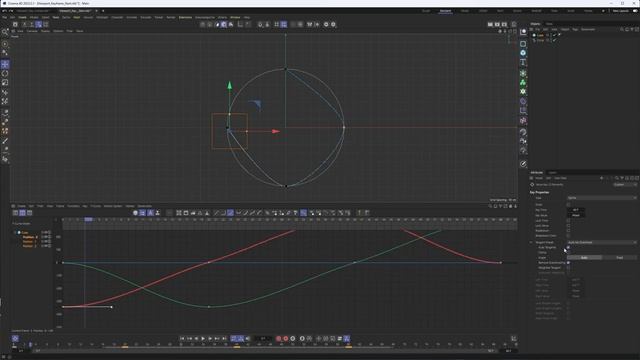Viewport: 640px width, 360px height.
Task: Open Render Settings icon in top toolbar
Action: 504,24
